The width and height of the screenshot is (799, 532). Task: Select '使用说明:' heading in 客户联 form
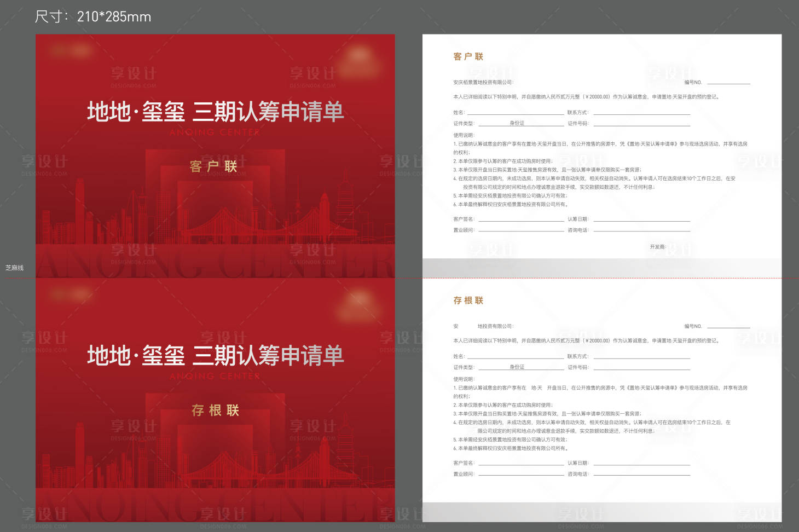(464, 135)
